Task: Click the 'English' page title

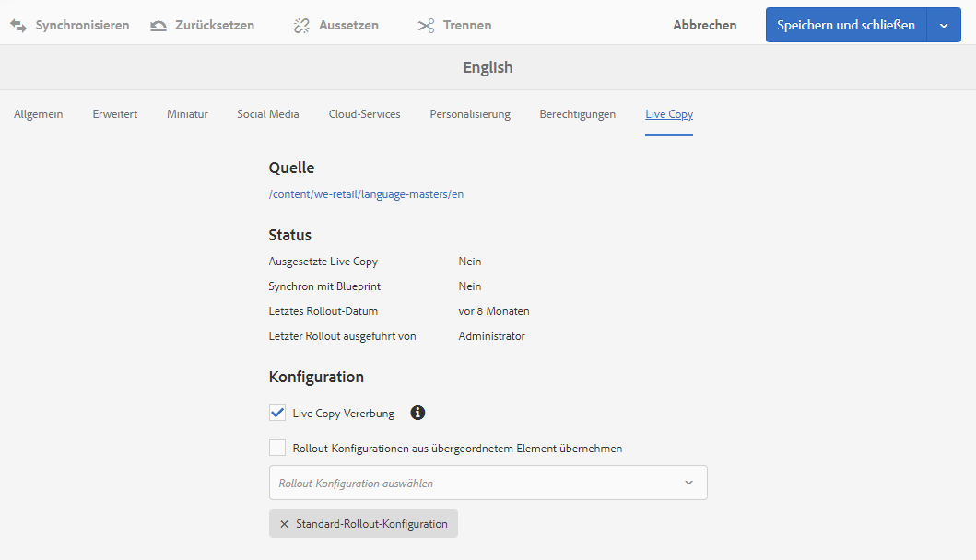Action: click(488, 67)
